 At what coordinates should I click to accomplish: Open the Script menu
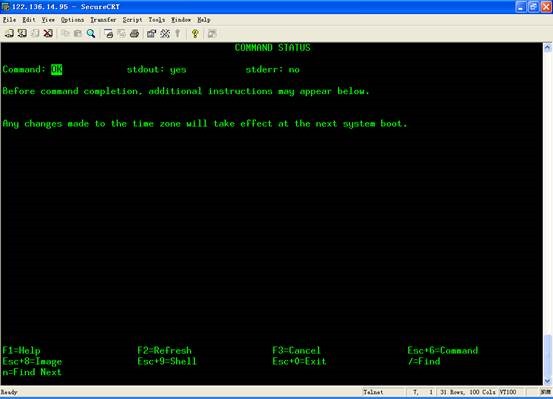click(x=132, y=20)
